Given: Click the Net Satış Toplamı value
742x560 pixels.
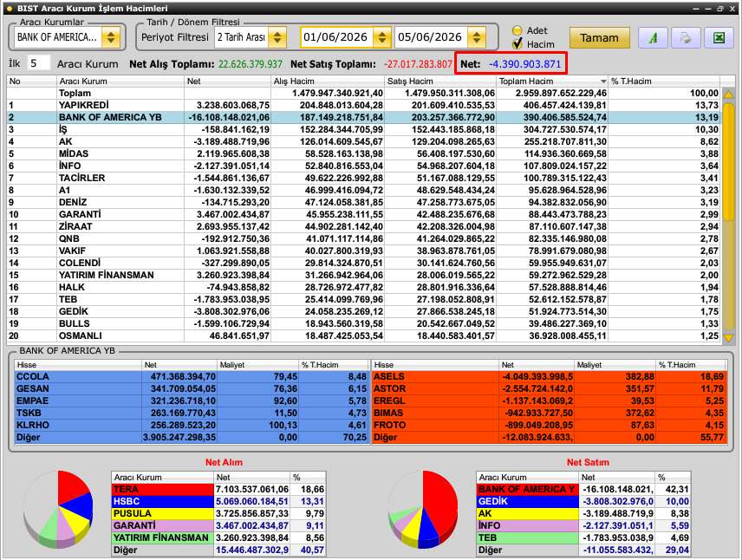Looking at the screenshot, I should coord(418,64).
